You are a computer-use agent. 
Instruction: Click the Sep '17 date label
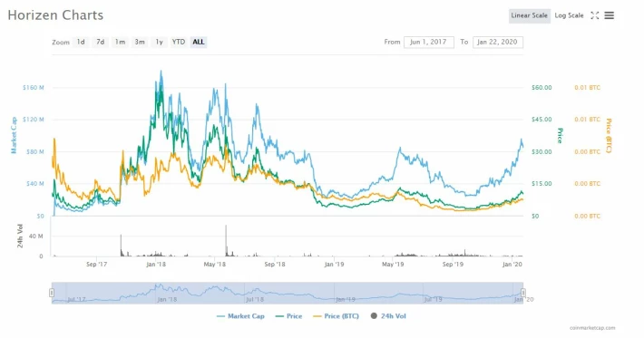click(96, 265)
